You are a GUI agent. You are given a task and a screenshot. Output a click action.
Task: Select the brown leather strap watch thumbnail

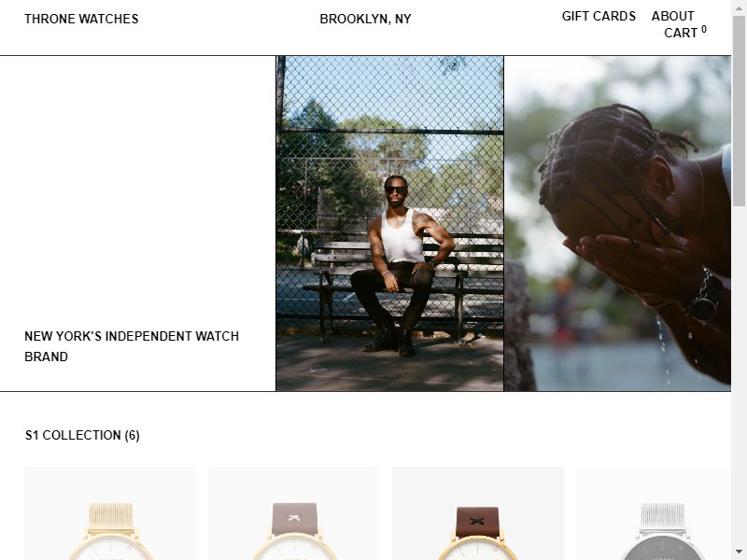(x=478, y=513)
